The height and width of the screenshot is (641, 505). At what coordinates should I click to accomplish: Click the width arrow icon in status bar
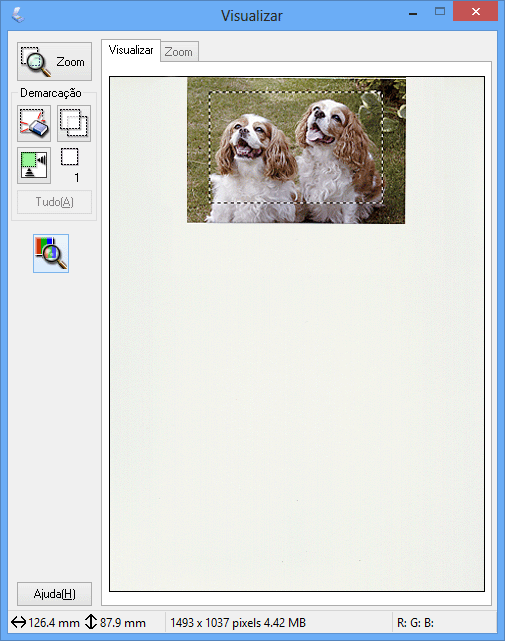click(x=18, y=623)
